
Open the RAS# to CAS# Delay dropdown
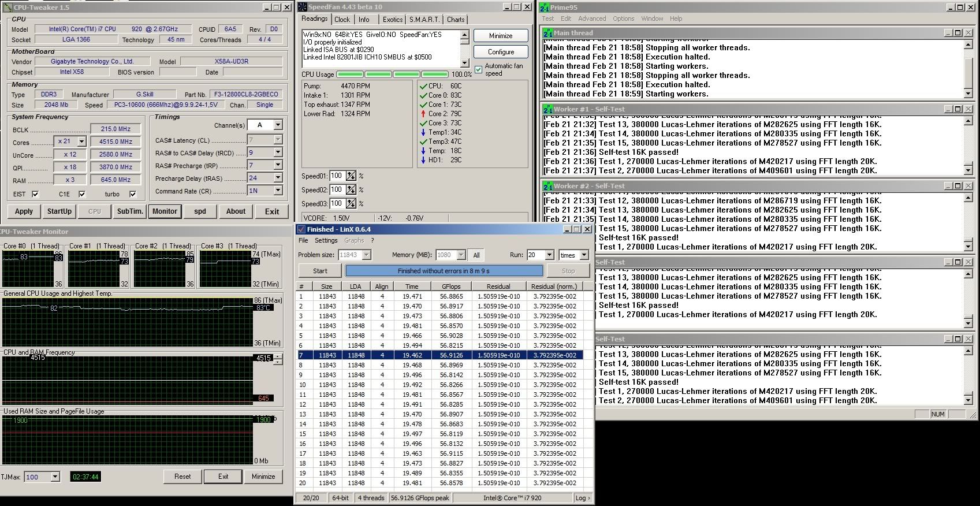pyautogui.click(x=278, y=152)
